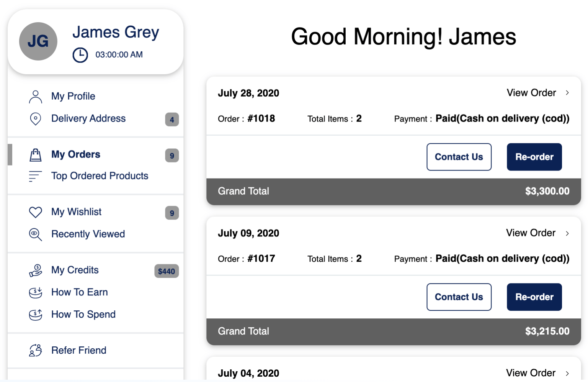Click payment status text of order #1018
The image size is (588, 382).
[502, 119]
